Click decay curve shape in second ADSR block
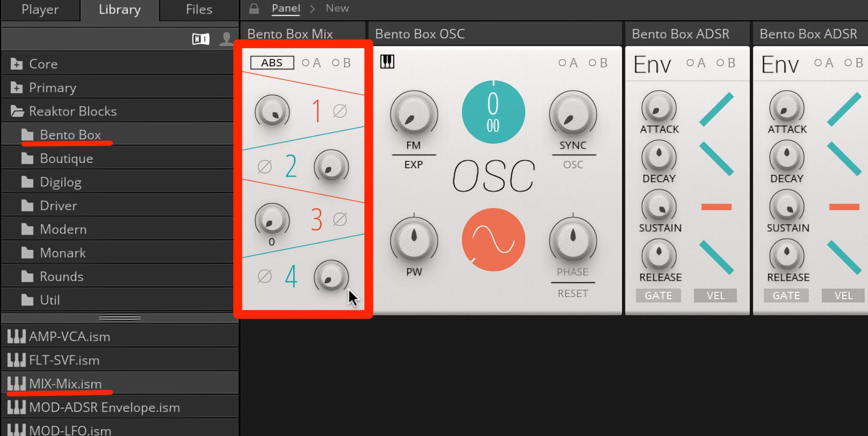This screenshot has width=868, height=436. (844, 159)
